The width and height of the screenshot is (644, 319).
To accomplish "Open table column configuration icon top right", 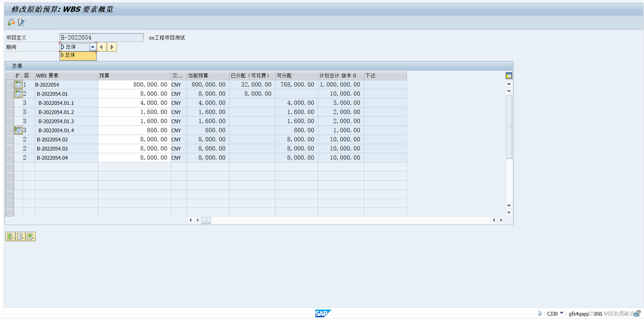I will (x=509, y=75).
